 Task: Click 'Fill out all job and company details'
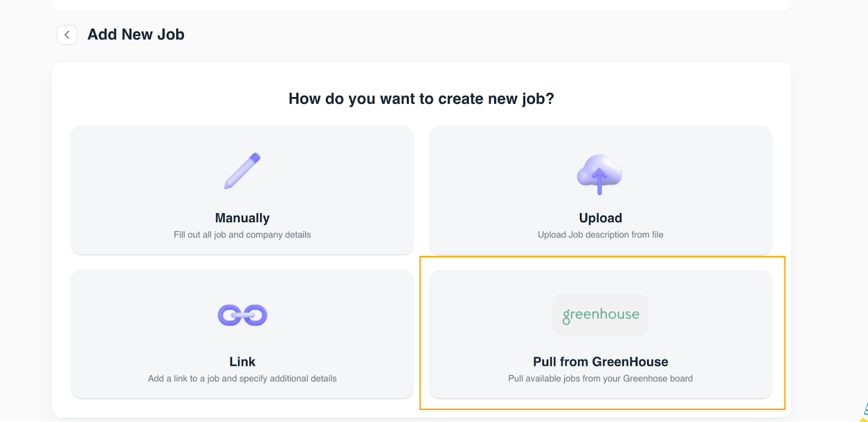[242, 235]
